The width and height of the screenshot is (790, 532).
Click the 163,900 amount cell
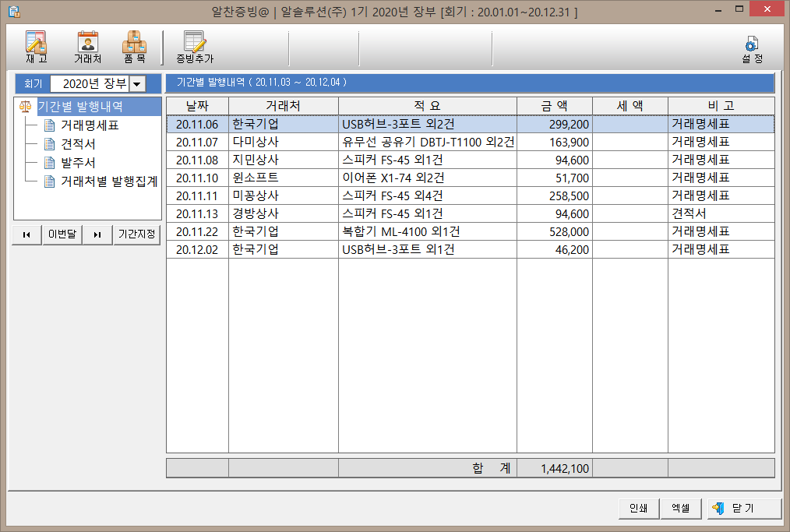[x=554, y=142]
